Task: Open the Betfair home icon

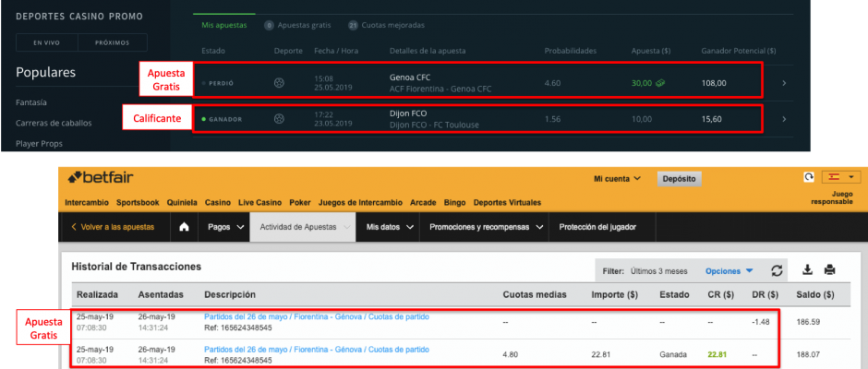Action: (x=185, y=227)
